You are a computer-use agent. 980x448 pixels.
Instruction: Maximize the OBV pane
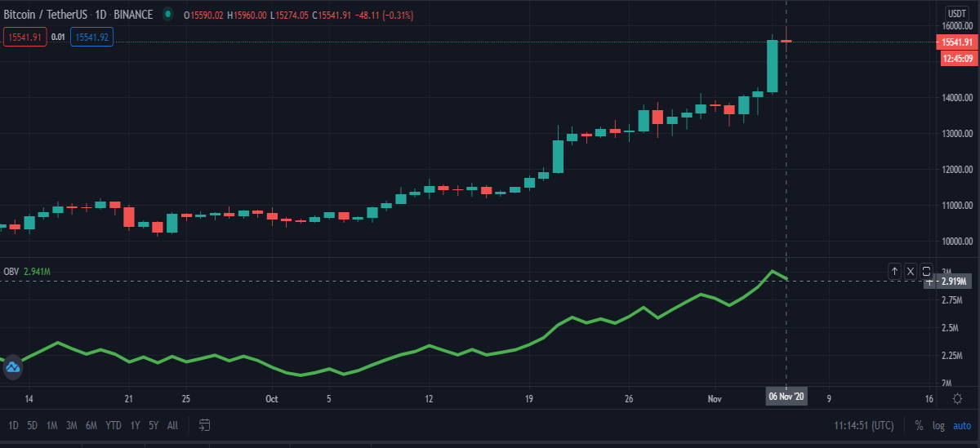926,270
